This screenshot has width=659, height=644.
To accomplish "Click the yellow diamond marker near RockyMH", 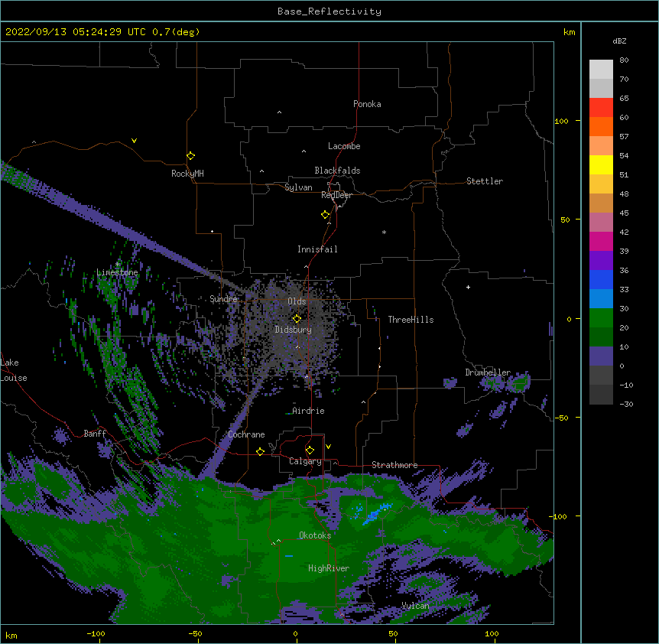I will 190,156.
